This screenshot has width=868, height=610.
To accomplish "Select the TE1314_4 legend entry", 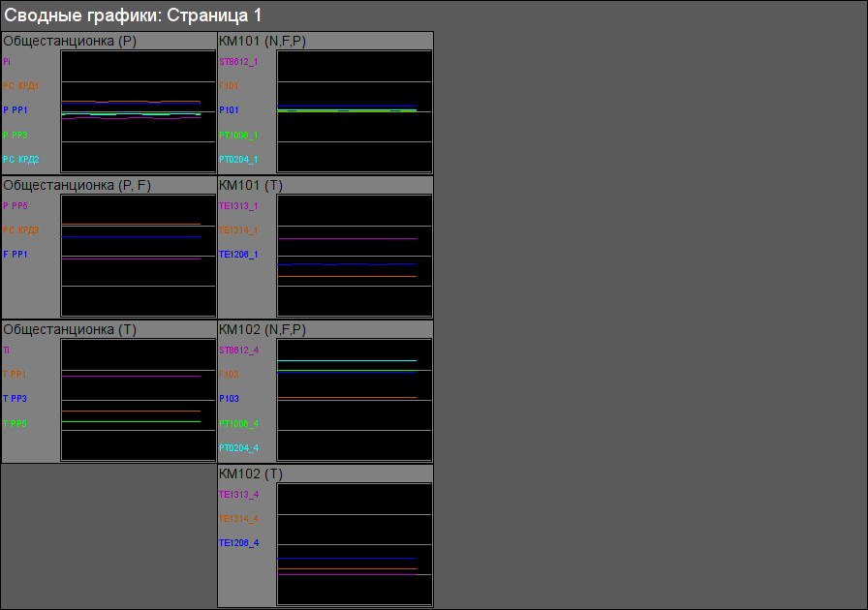I will [238, 519].
